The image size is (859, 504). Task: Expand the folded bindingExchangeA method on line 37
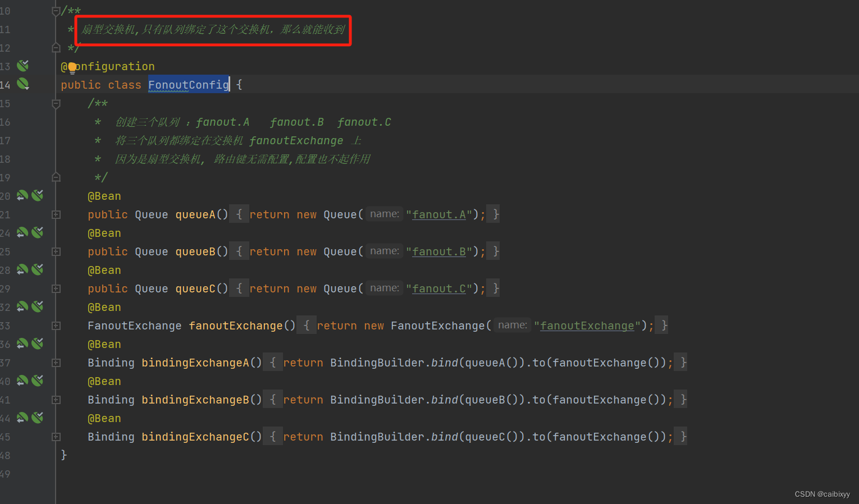[56, 363]
